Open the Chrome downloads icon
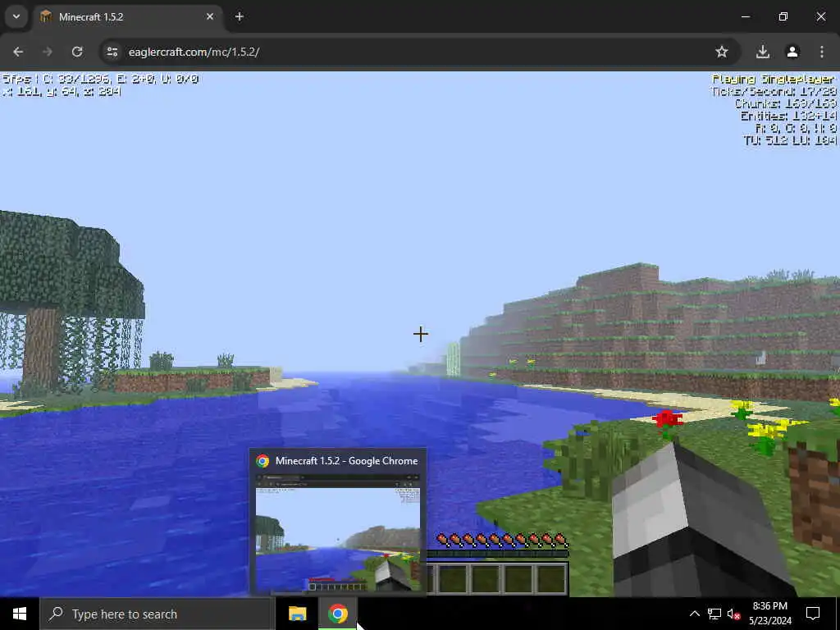The height and width of the screenshot is (630, 840). (x=763, y=52)
